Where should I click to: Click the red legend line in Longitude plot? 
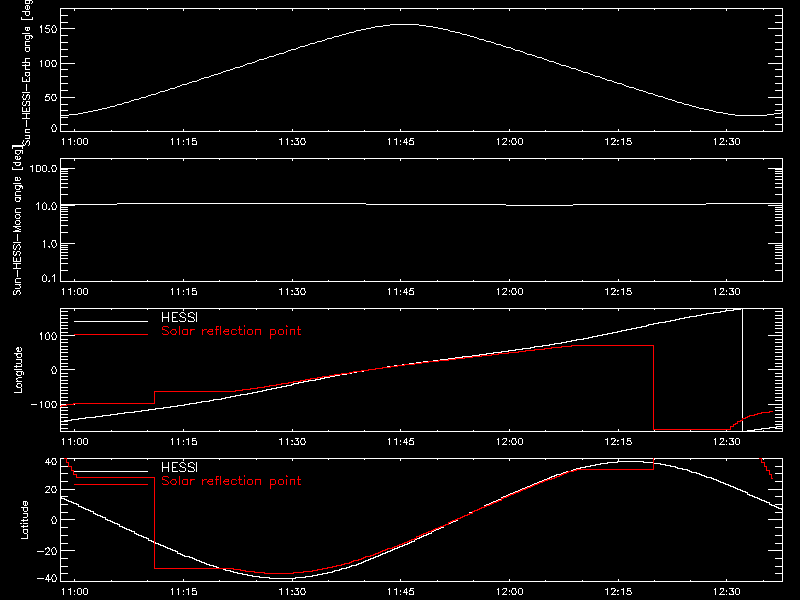pos(111,335)
